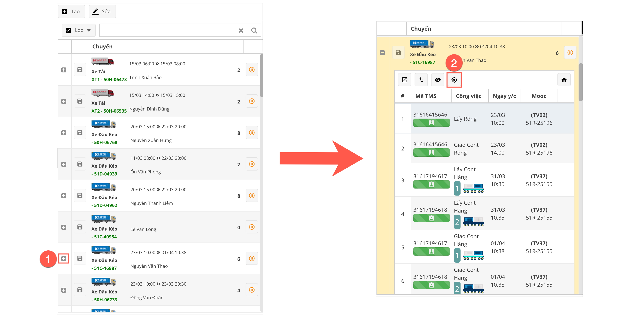Expand trip row for truck 51D-04939

(64, 164)
